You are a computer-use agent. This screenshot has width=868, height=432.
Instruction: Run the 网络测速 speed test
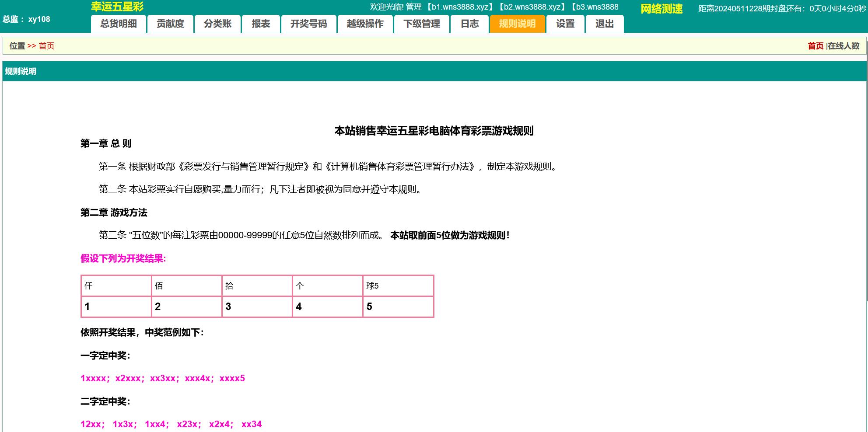point(661,9)
